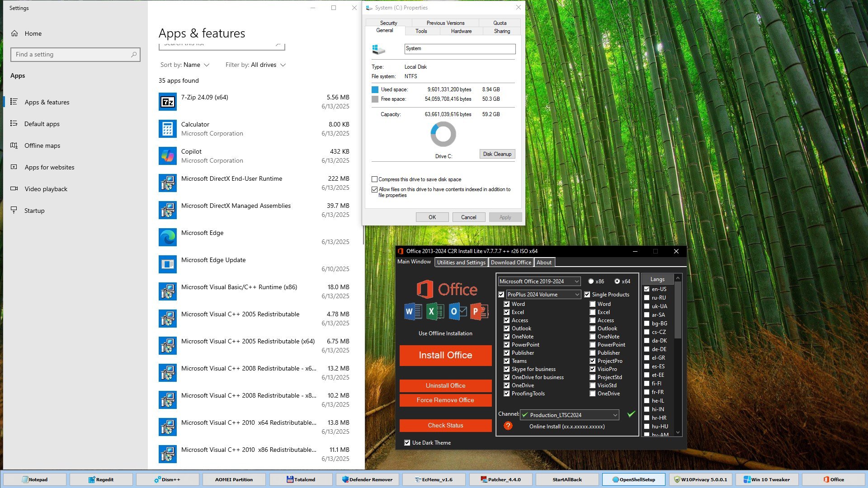This screenshot has height=488, width=868.
Task: Click the Outlook icon in Office installer
Action: (x=458, y=311)
